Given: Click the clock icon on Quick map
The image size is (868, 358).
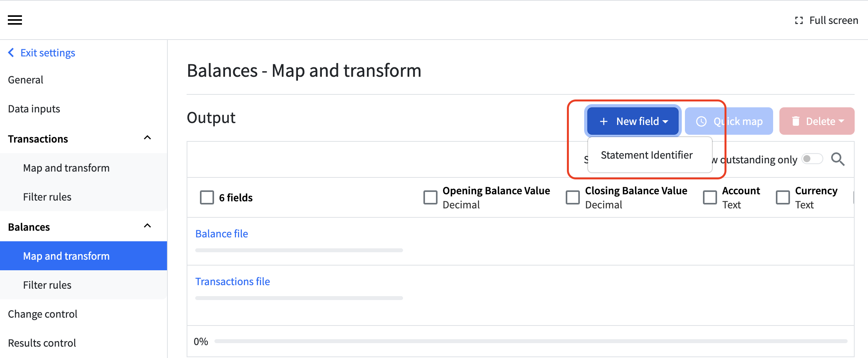Looking at the screenshot, I should pyautogui.click(x=701, y=121).
